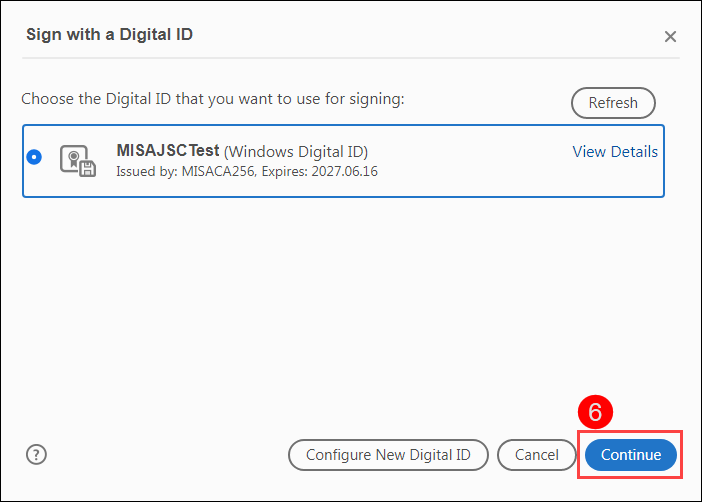Click Configure New Digital ID
Screen dimensions: 702x502
[x=388, y=455]
